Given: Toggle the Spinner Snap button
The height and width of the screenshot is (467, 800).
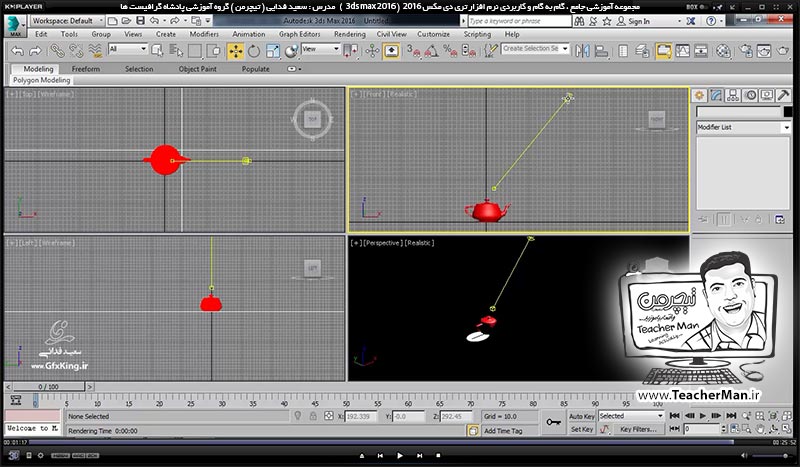Looking at the screenshot, I should pyautogui.click(x=468, y=51).
